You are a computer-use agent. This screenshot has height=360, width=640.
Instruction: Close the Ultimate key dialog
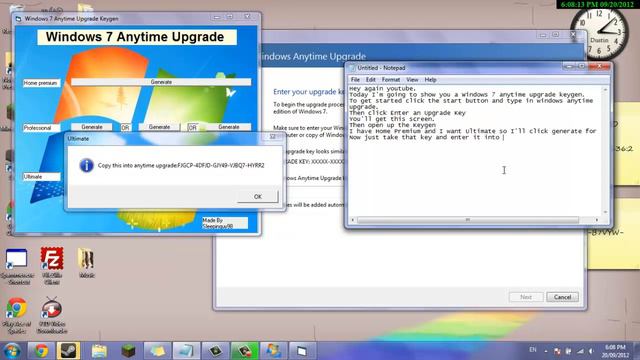273,137
